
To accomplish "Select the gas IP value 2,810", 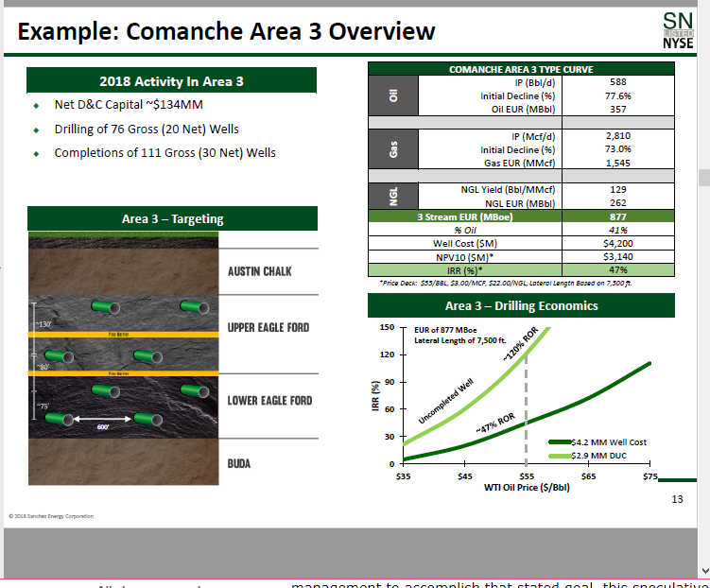I will coord(617,136).
